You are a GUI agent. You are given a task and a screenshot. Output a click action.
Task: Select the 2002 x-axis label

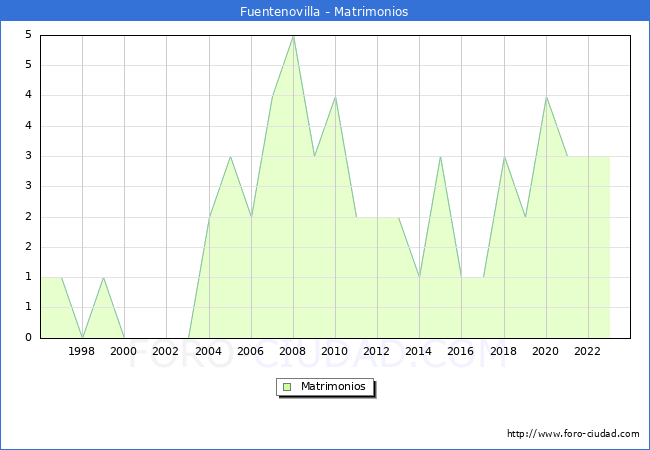(x=166, y=351)
